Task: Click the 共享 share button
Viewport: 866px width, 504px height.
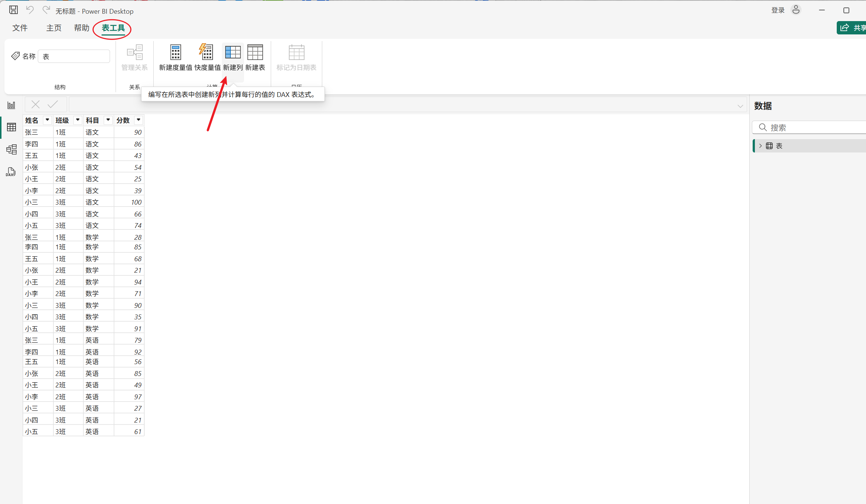Action: click(x=853, y=28)
